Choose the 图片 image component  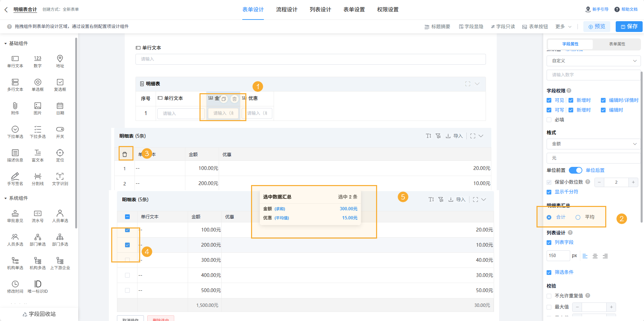point(38,109)
